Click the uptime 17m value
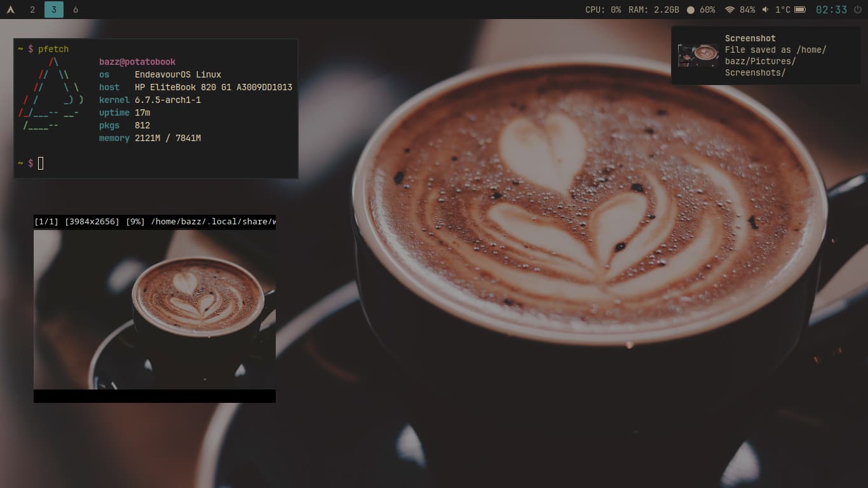 click(142, 112)
